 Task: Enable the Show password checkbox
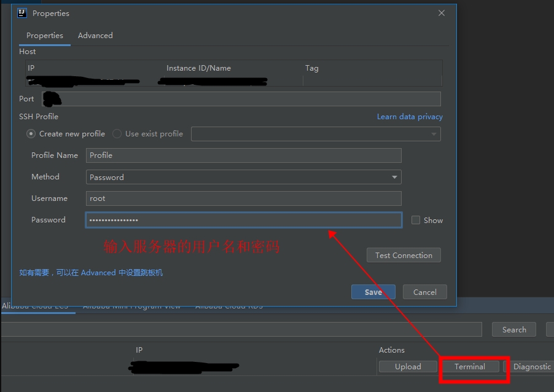click(x=416, y=220)
